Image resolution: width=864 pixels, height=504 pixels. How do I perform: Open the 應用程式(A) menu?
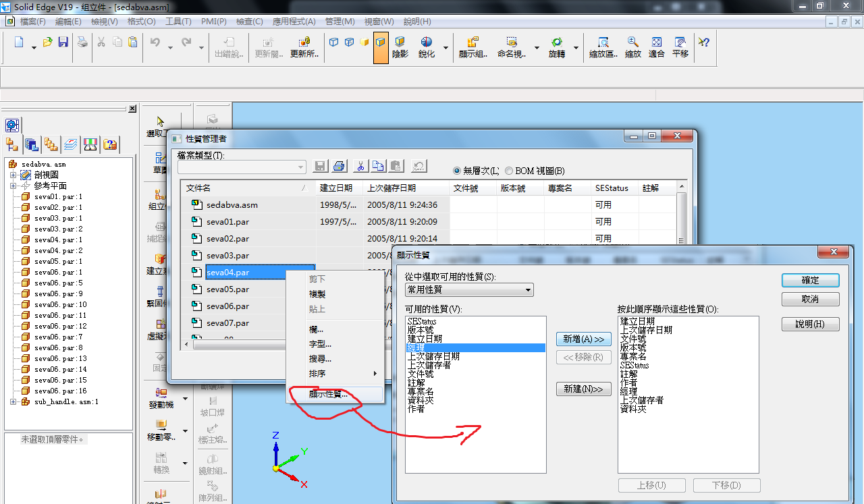click(294, 22)
